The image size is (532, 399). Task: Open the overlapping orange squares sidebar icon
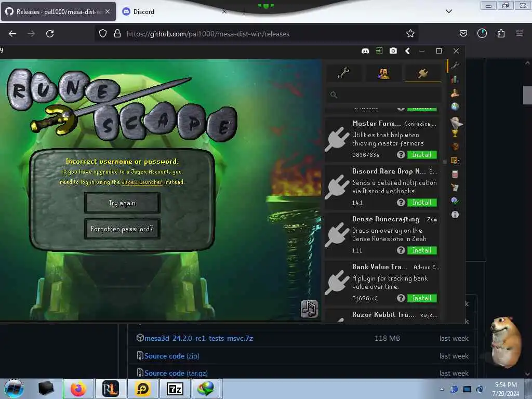click(455, 161)
